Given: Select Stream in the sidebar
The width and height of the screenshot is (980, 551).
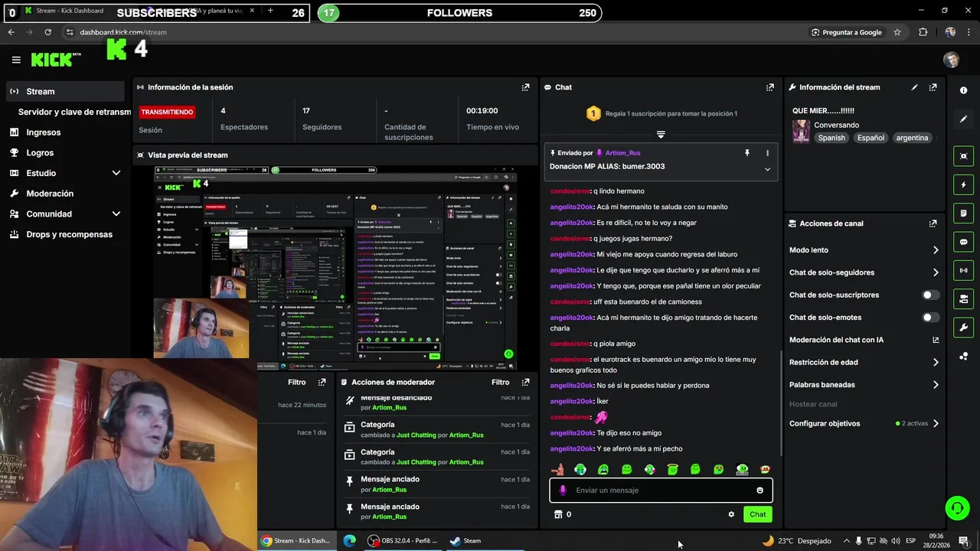Looking at the screenshot, I should (65, 91).
